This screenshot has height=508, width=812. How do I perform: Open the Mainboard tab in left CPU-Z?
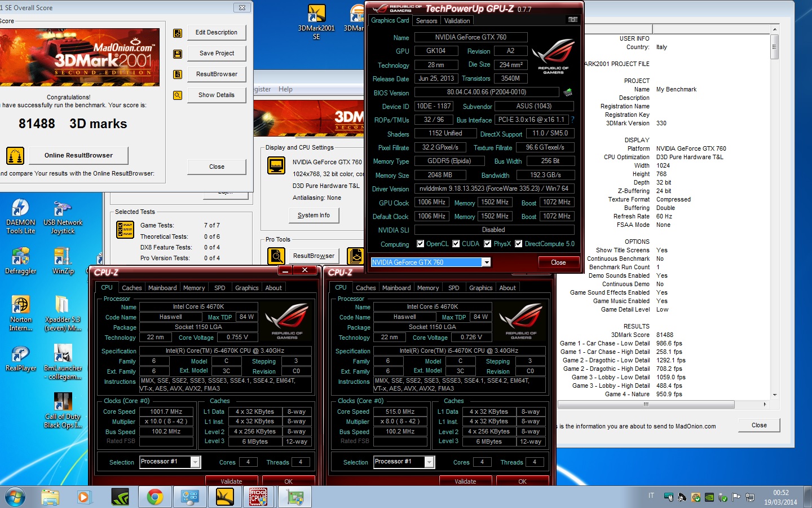tap(162, 288)
